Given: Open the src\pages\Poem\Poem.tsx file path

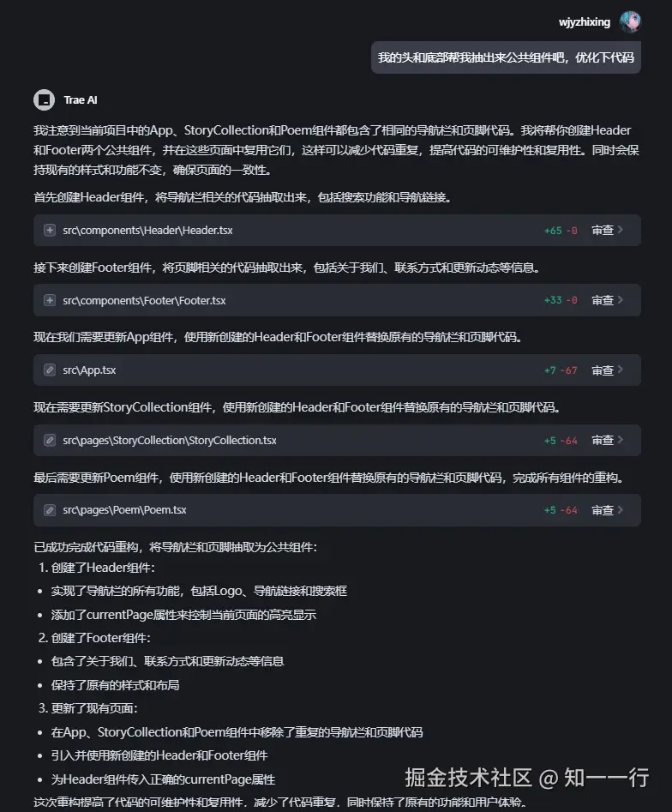Looking at the screenshot, I should pos(124,510).
